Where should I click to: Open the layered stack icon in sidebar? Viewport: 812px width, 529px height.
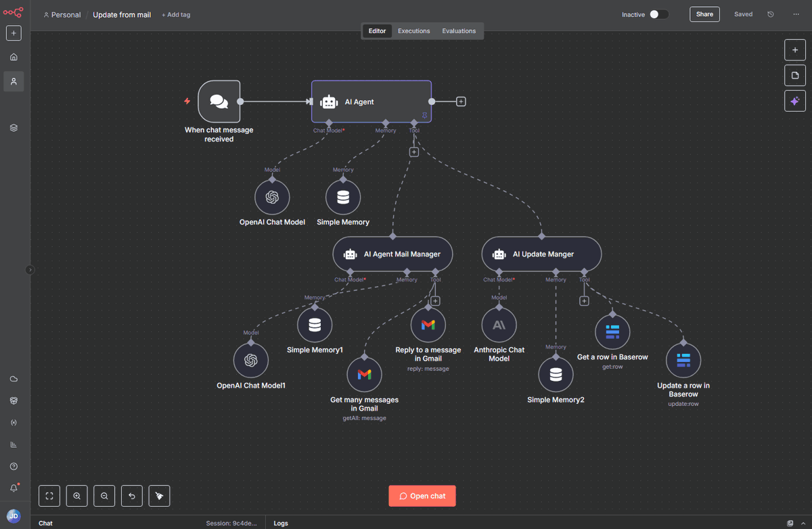[14, 128]
